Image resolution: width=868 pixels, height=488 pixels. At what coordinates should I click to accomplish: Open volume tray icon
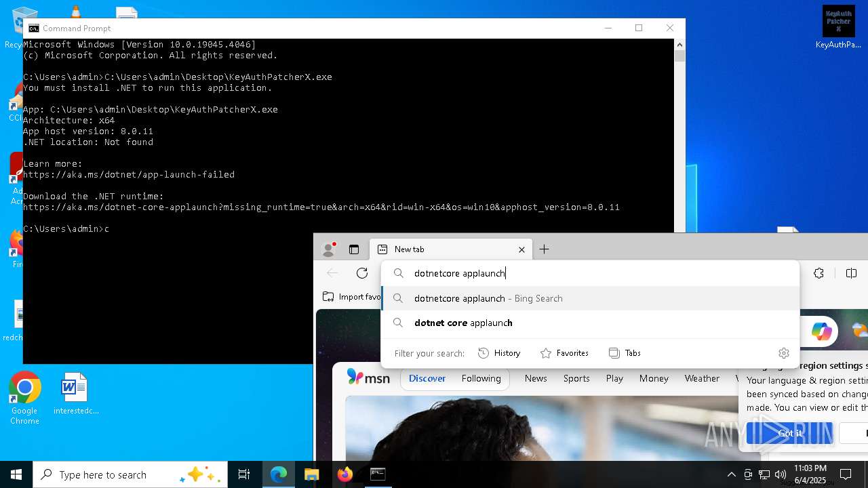point(780,474)
